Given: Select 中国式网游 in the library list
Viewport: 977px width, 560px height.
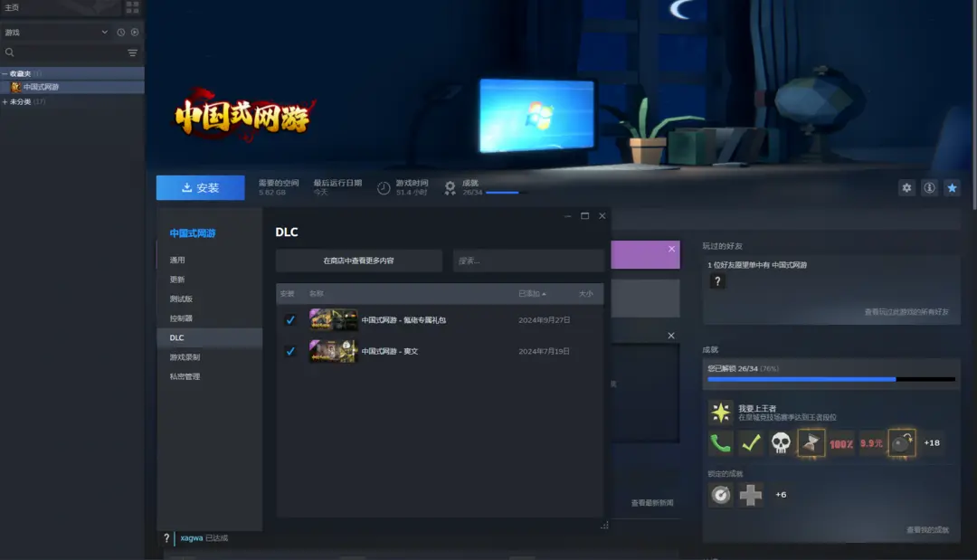Looking at the screenshot, I should click(72, 87).
